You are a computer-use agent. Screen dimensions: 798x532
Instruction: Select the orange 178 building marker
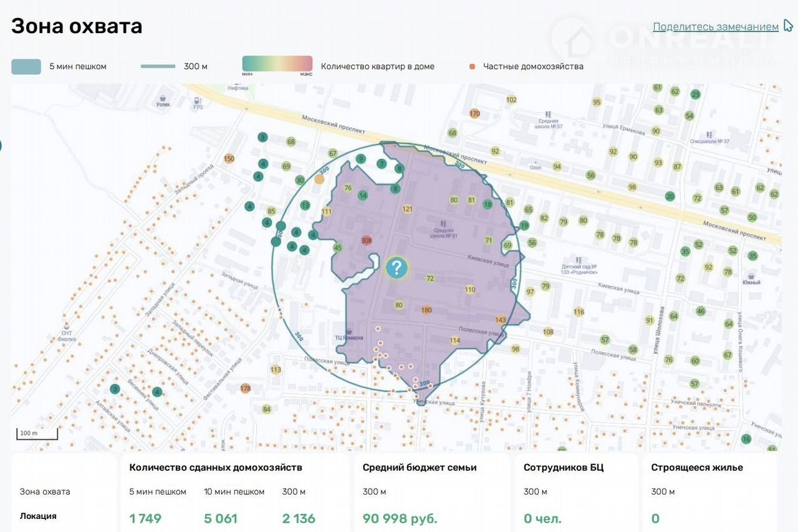[x=245, y=389]
